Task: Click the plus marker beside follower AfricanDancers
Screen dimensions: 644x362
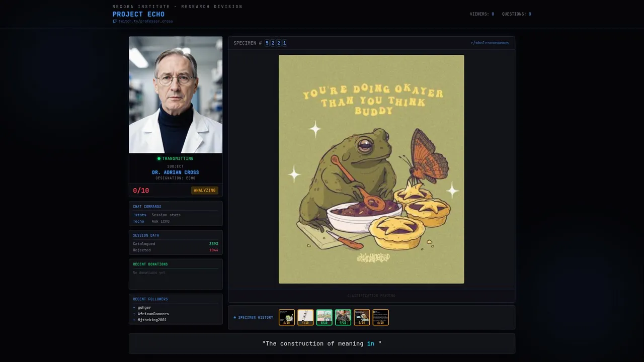Action: [x=134, y=314]
